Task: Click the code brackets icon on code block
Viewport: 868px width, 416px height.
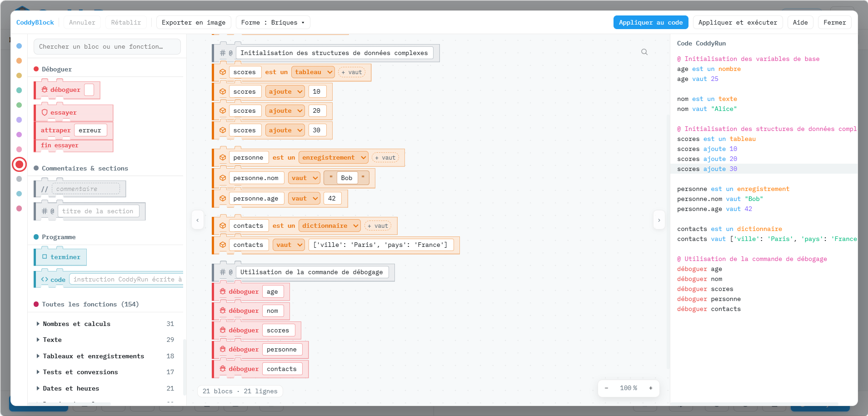Action: tap(45, 279)
